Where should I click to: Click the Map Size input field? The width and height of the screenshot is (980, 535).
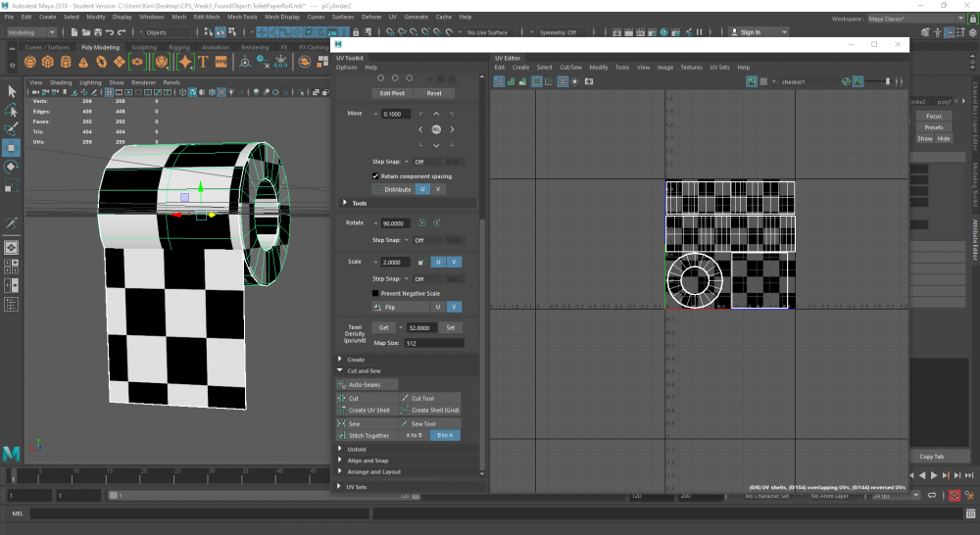click(434, 343)
